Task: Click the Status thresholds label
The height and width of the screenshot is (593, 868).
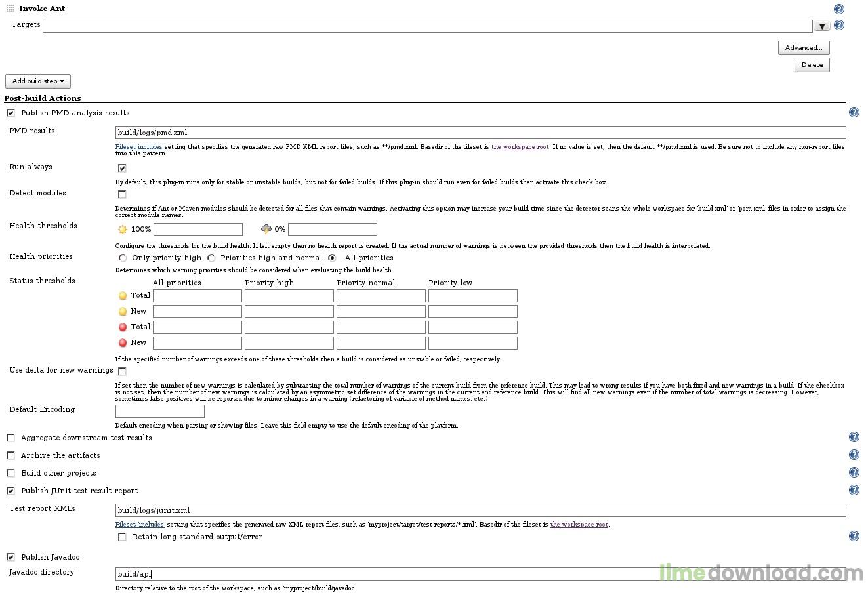Action: tap(42, 281)
